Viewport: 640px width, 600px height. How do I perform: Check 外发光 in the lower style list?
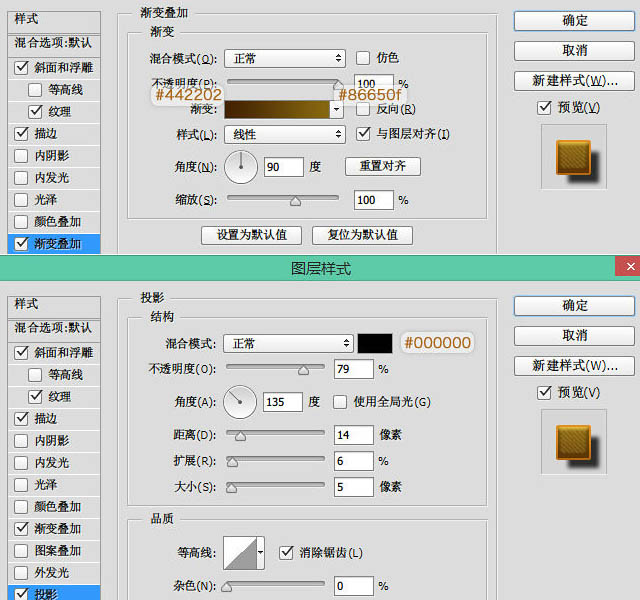21,573
